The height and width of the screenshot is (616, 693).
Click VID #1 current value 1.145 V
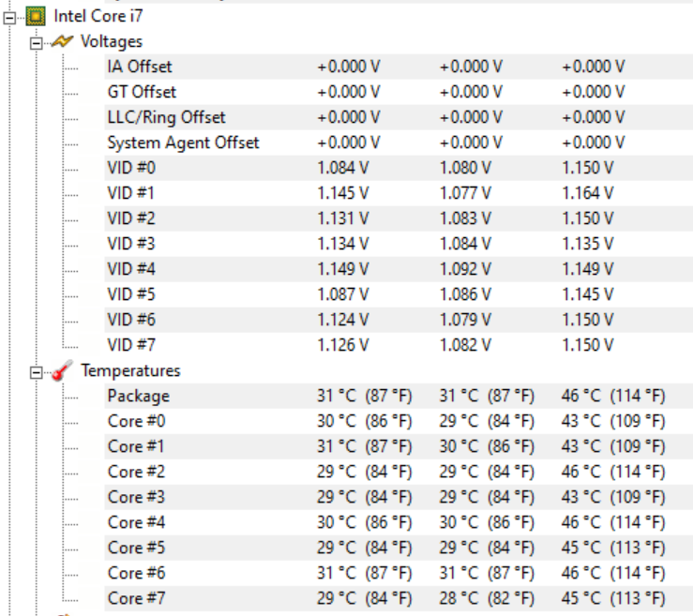[343, 193]
